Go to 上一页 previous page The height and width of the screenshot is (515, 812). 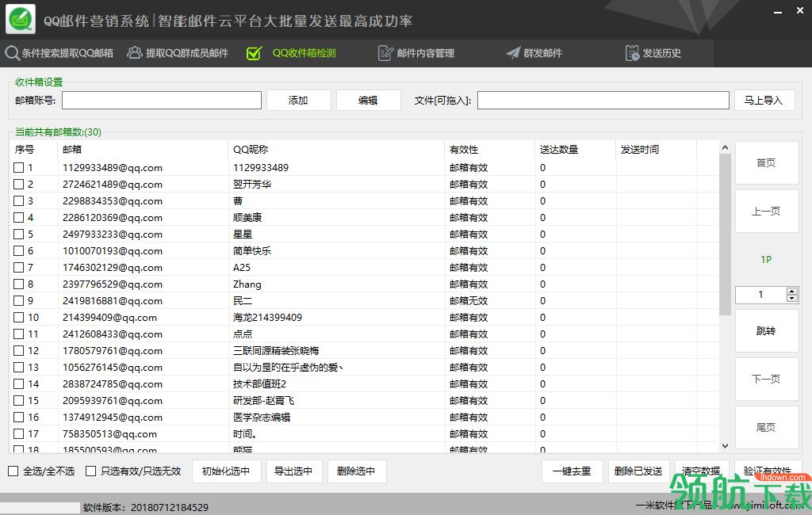click(767, 212)
